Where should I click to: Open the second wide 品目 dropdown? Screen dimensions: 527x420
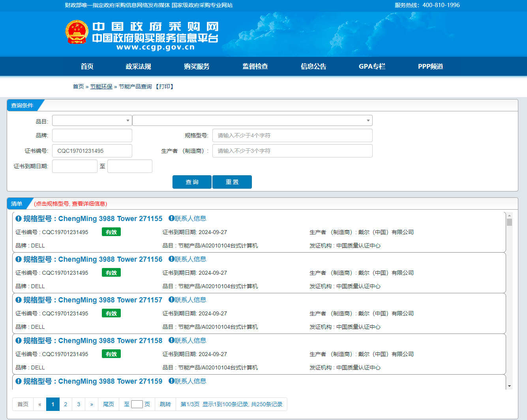tap(252, 120)
